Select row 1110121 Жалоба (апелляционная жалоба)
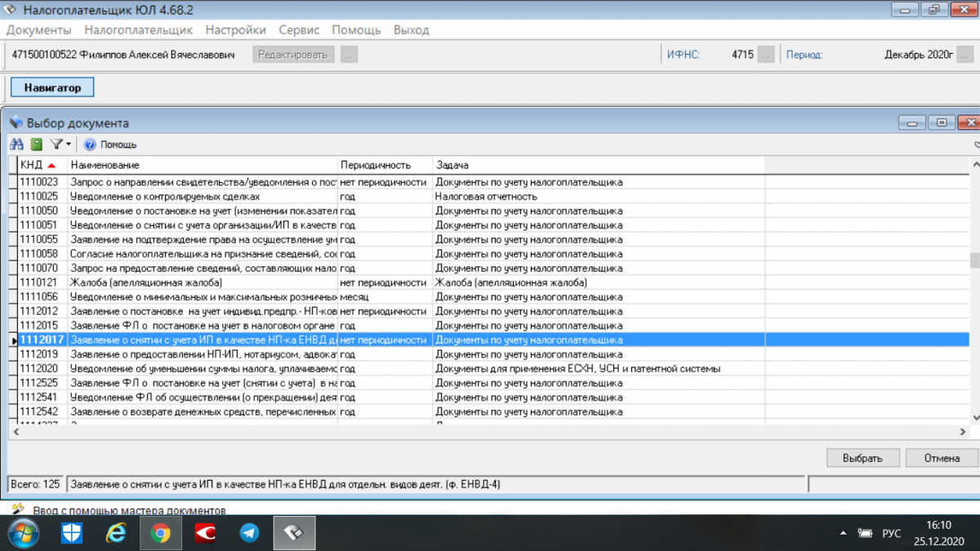 [x=163, y=282]
